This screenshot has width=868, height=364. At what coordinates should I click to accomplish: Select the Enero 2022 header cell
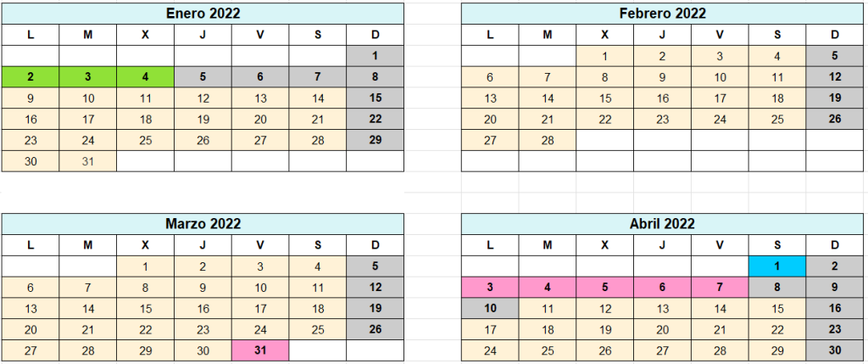tap(203, 14)
